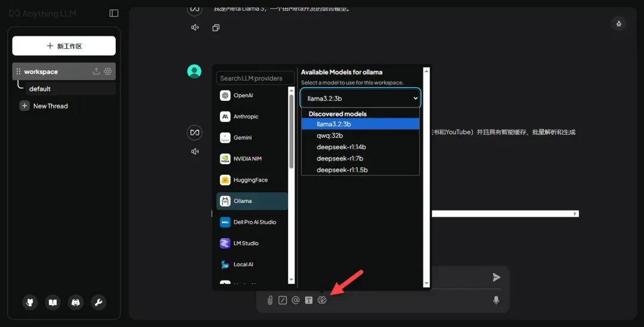Viewport: 644px width, 327px height.
Task: Choose deepseek-r1:7b from the model list
Action: [360, 158]
